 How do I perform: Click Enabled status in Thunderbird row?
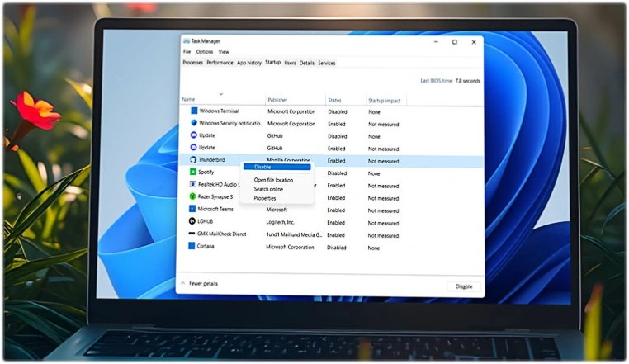click(x=336, y=161)
